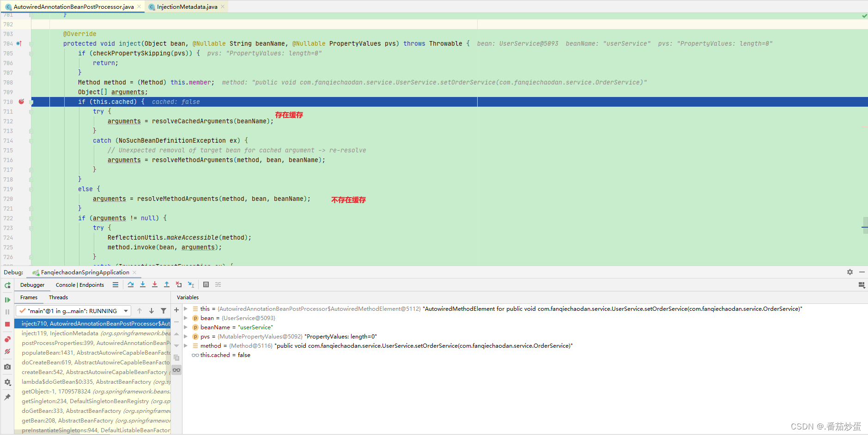This screenshot has height=435, width=868.
Task: Toggle the breakpoint on line 710
Action: [x=21, y=102]
